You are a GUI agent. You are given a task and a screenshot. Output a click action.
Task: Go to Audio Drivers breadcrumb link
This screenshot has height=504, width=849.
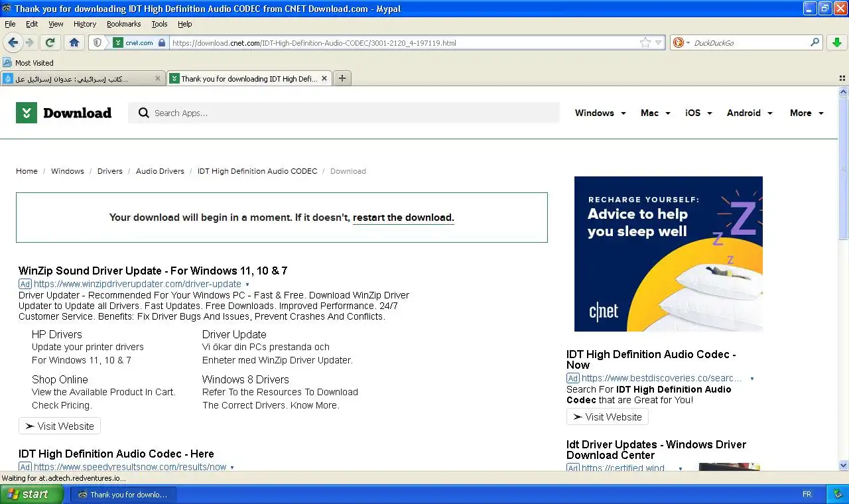pyautogui.click(x=160, y=171)
